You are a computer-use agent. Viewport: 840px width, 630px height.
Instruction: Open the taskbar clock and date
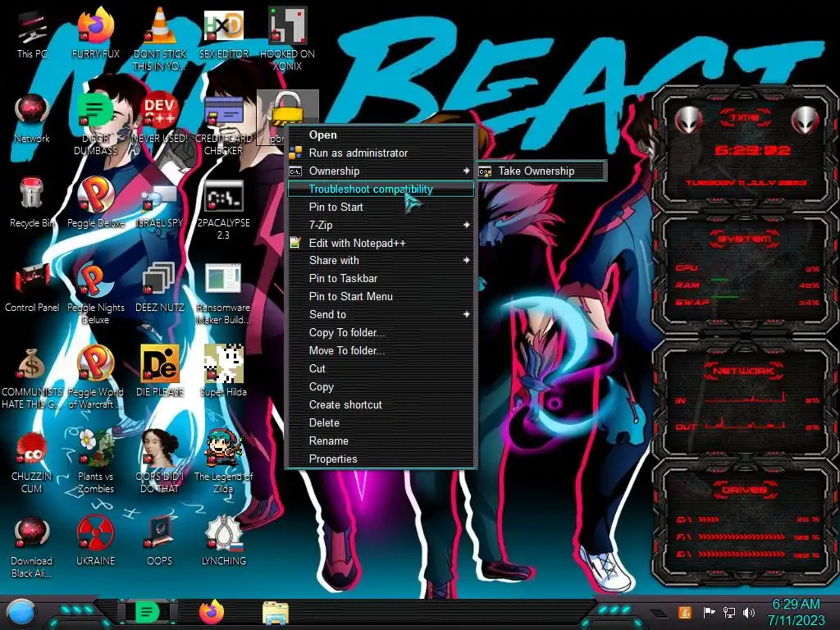[x=796, y=612]
